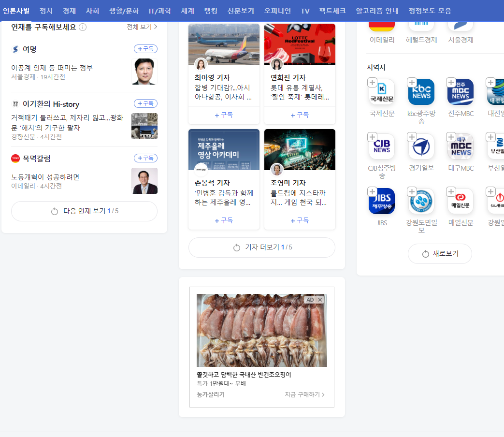Add JIBS with its plus toggle
Image resolution: width=504 pixels, height=437 pixels.
[372, 191]
